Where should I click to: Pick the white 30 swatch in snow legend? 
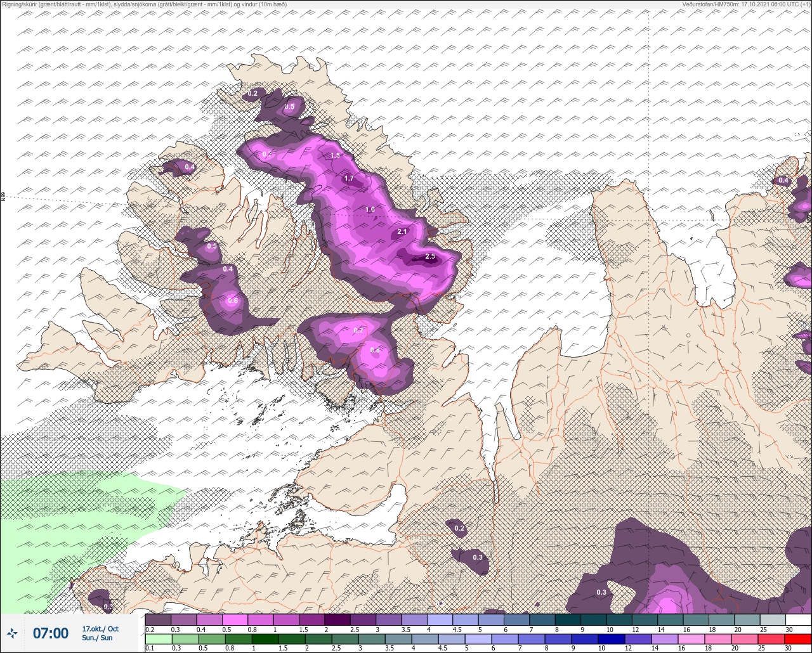click(x=798, y=619)
